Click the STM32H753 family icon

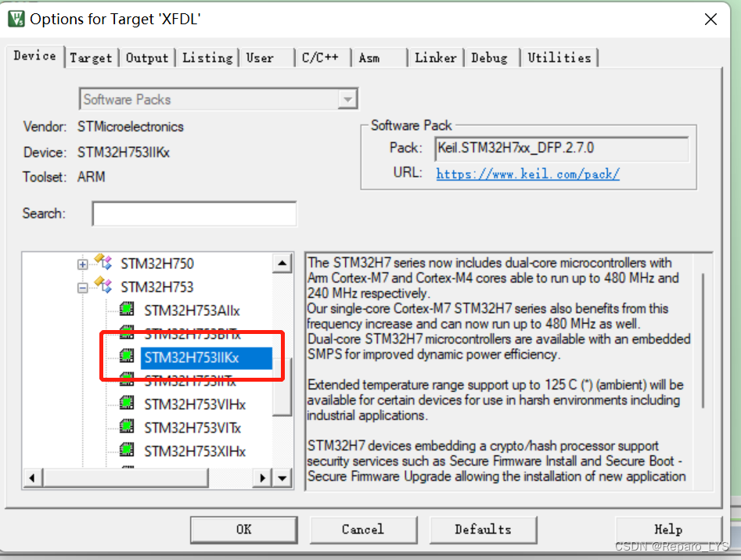pos(103,285)
